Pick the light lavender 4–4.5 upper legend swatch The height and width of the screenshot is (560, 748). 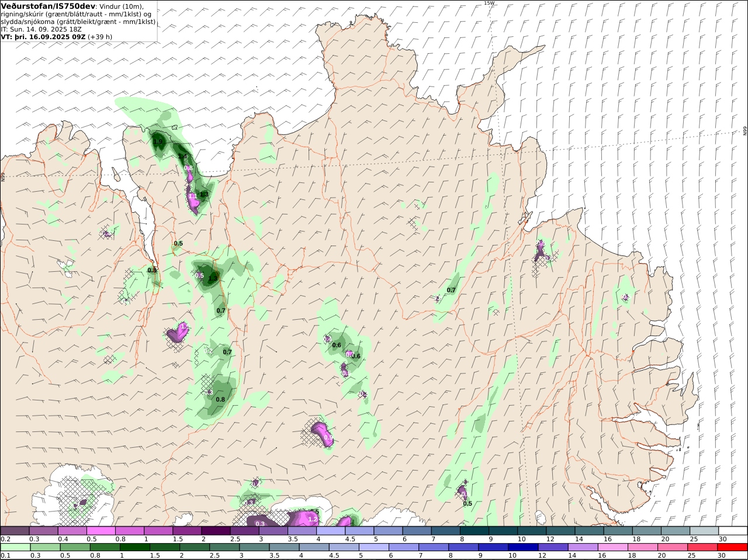331,531
